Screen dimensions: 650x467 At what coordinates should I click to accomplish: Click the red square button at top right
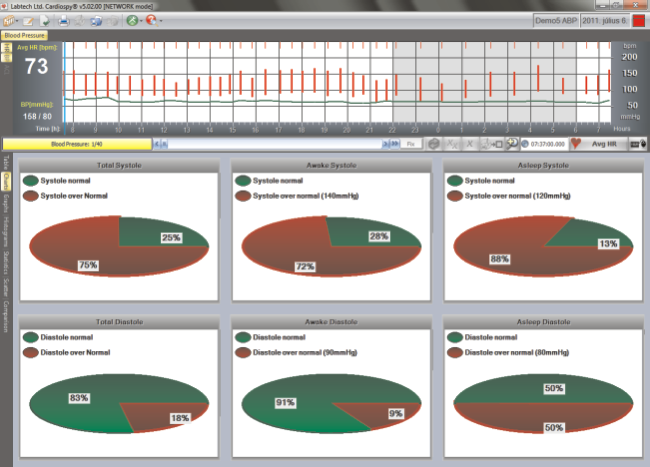pyautogui.click(x=639, y=21)
